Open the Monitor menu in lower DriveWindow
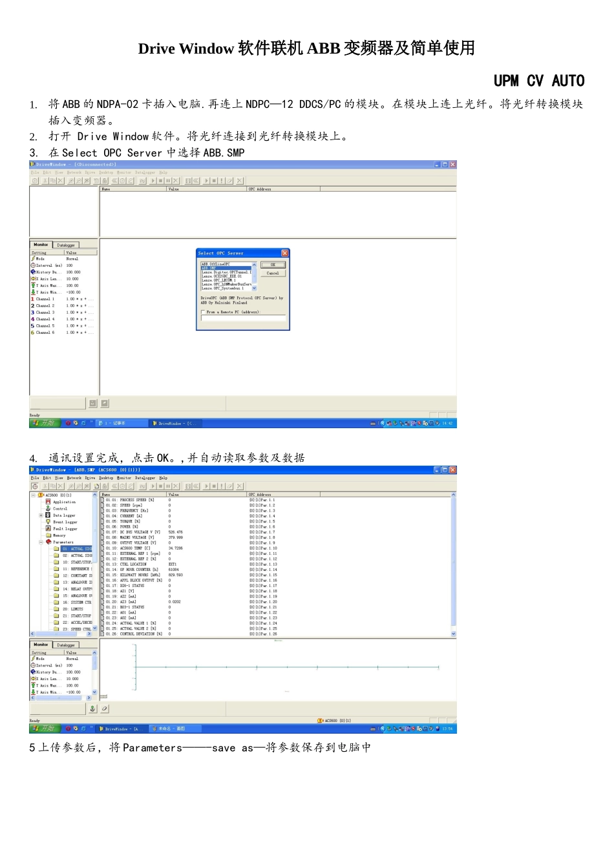This screenshot has width=614, height=868. coord(124,478)
